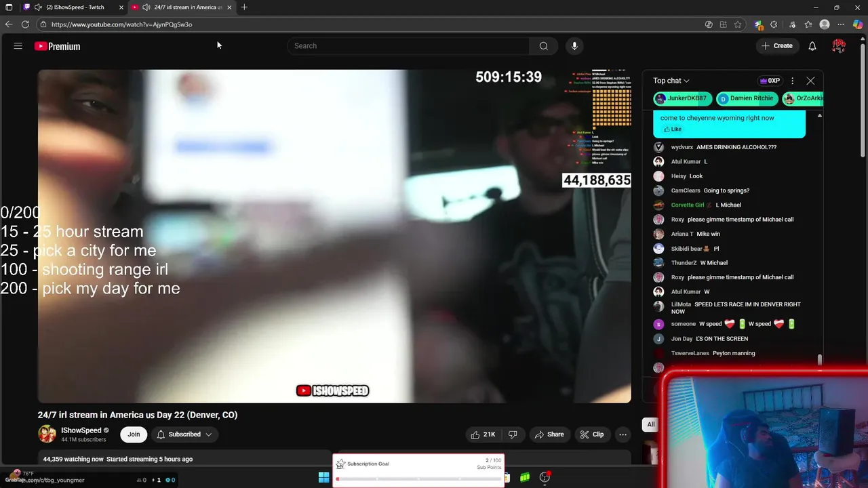Select Damien Ritchie super chat chip

(x=747, y=98)
